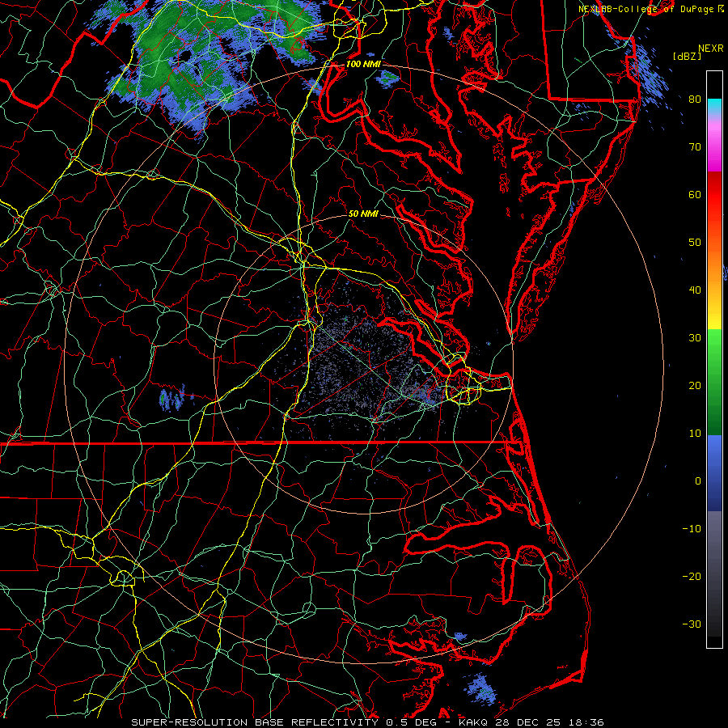Click the red band of the color bar

click(x=714, y=197)
